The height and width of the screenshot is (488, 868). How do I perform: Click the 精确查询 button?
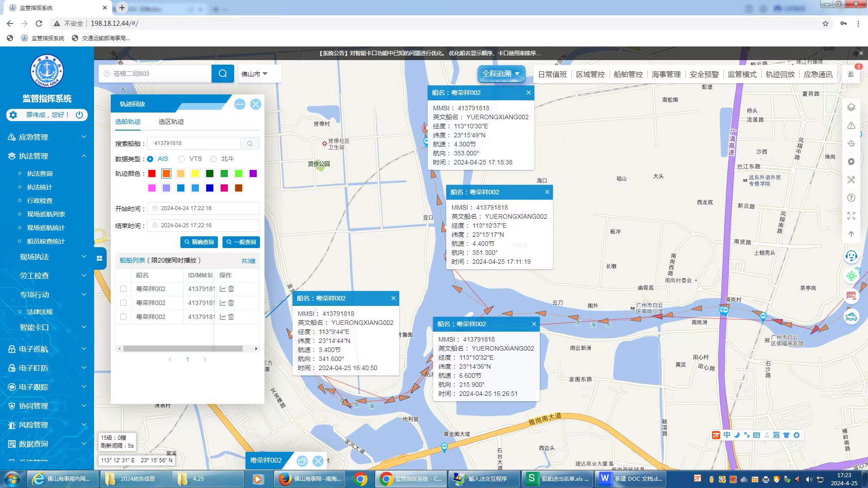(199, 242)
